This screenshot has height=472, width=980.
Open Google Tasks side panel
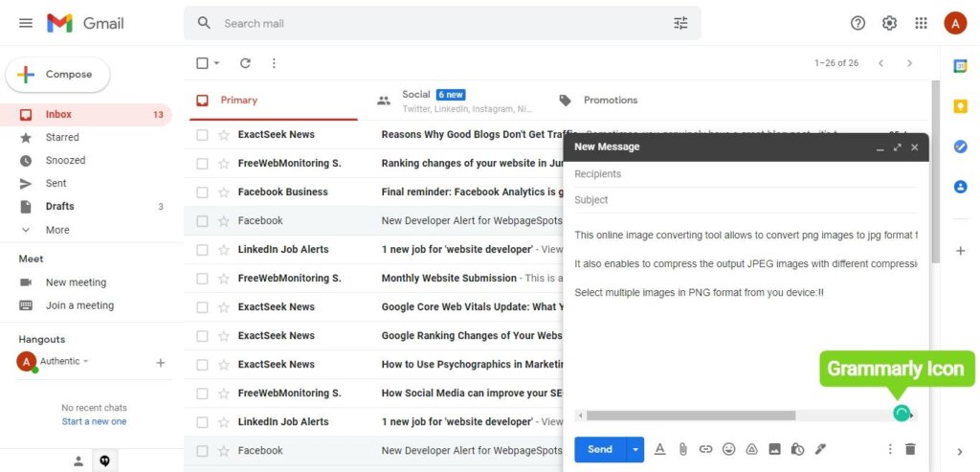[x=960, y=146]
